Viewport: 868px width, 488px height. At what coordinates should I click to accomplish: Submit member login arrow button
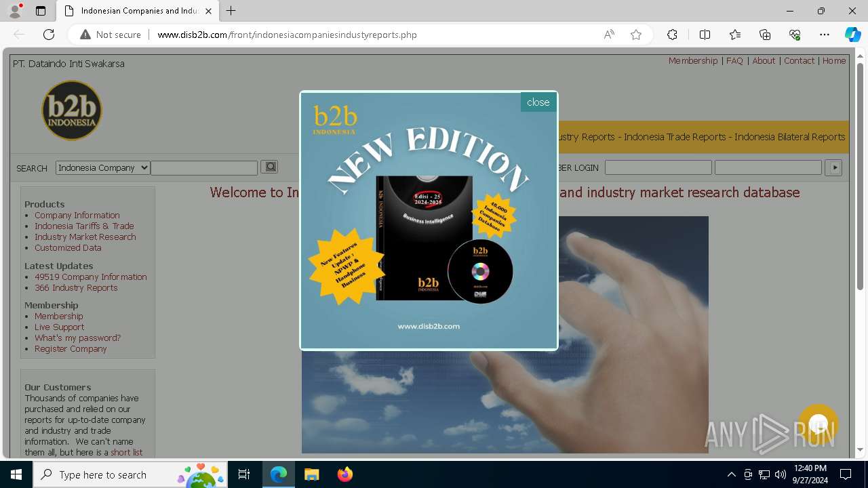833,167
